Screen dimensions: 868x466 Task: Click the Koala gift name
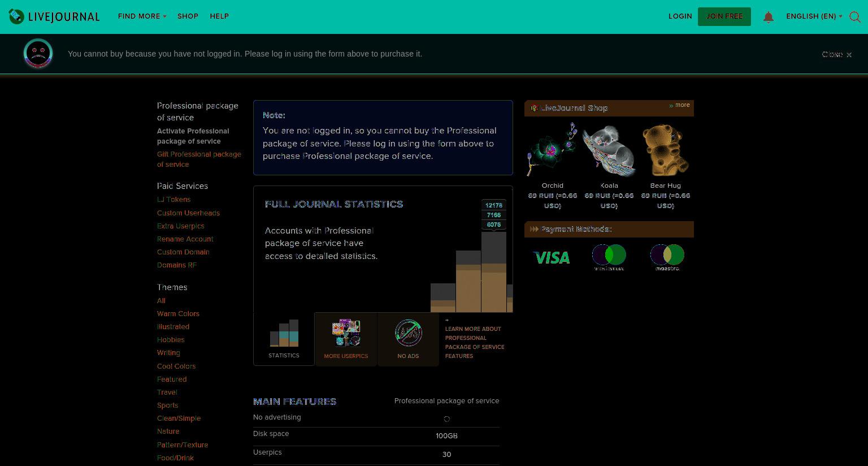(x=609, y=185)
